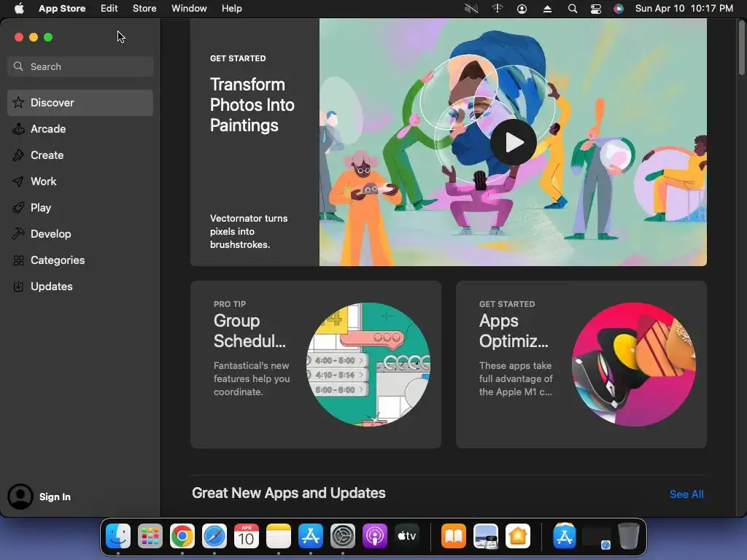Viewport: 747px width, 560px height.
Task: Click the Vectornator turns pixels into brushstrokes text
Action: click(x=249, y=231)
